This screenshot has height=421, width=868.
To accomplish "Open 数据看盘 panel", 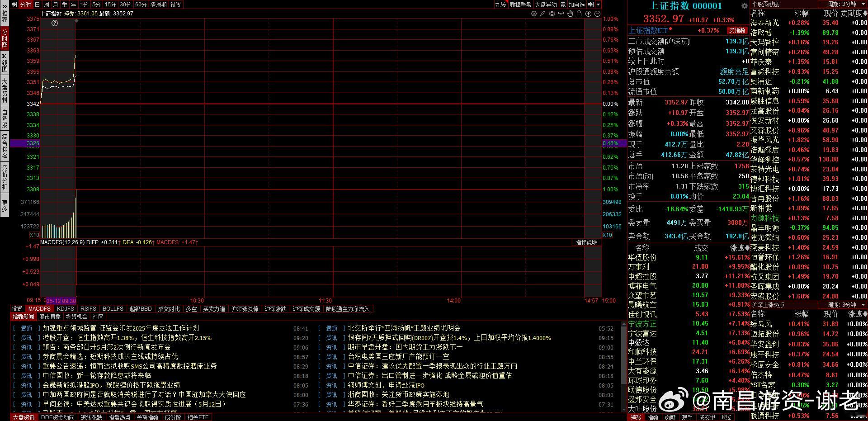I will click(520, 5).
